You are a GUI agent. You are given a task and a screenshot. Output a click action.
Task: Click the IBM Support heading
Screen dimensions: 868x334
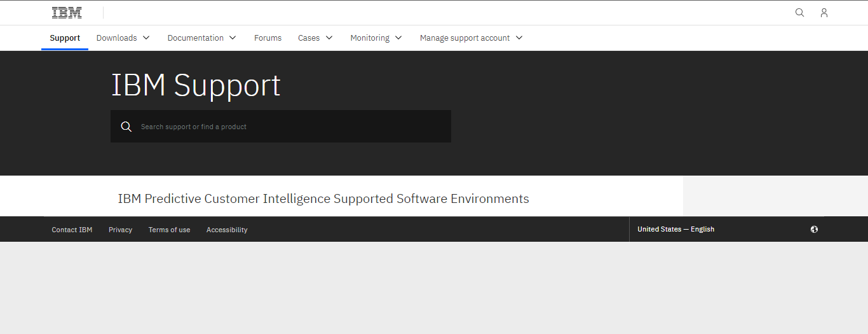(x=196, y=85)
